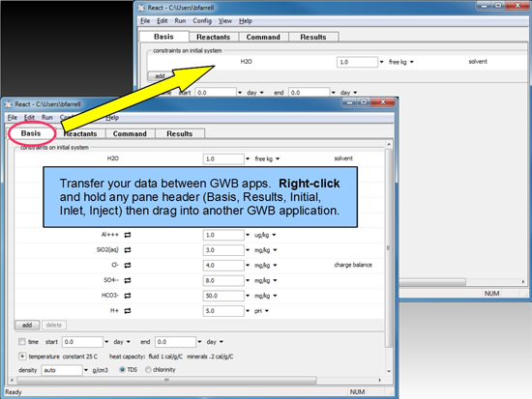Click swap icon next to Al+++

(x=128, y=235)
